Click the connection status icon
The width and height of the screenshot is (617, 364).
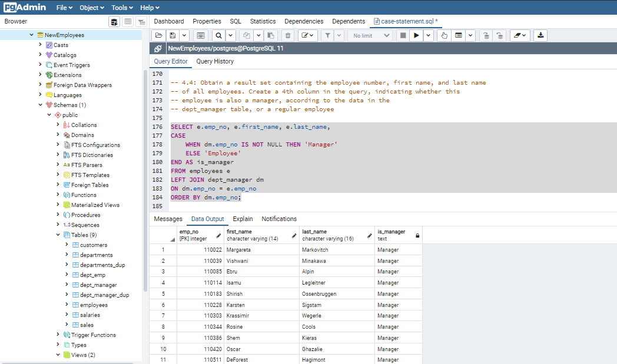pyautogui.click(x=158, y=49)
